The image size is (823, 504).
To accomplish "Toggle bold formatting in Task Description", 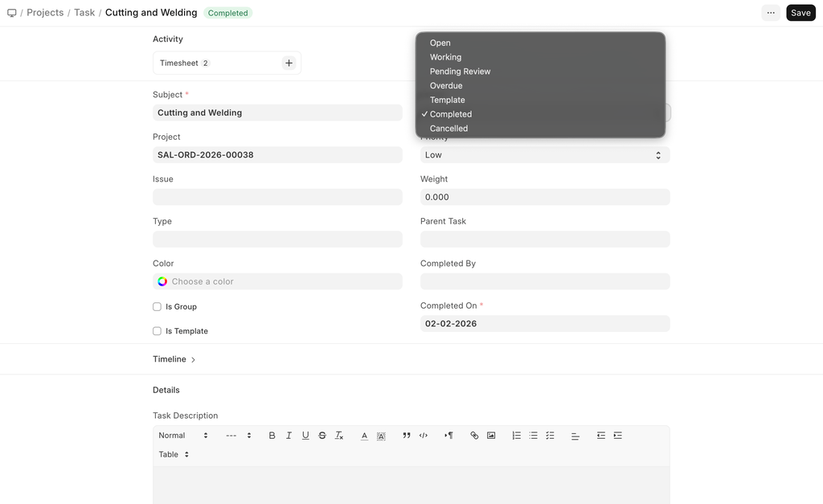I will (272, 436).
